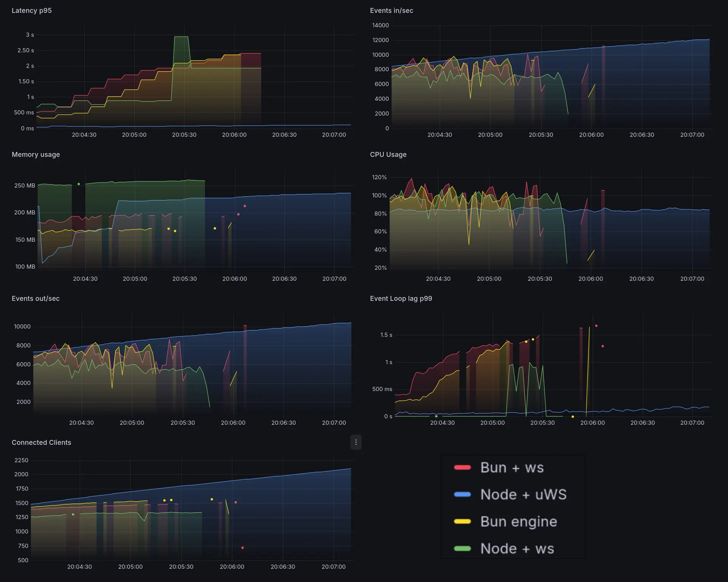Click green dot in Memory usage chart

click(x=78, y=184)
